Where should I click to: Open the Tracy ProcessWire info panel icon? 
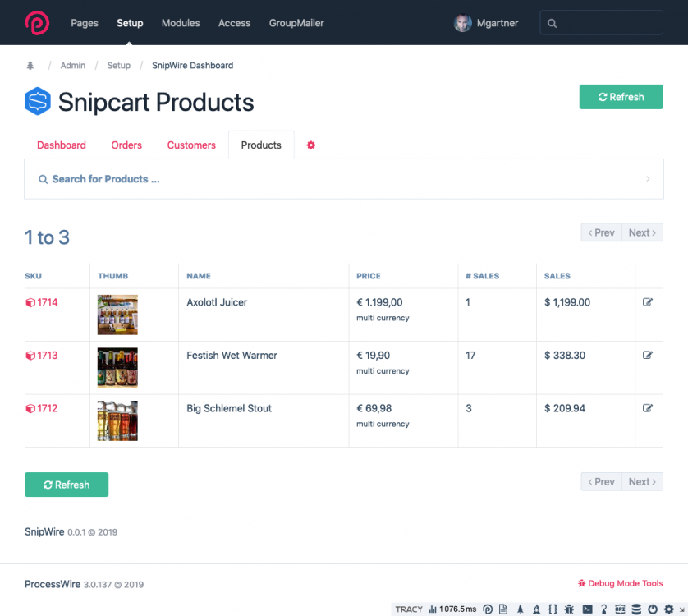[x=488, y=609]
